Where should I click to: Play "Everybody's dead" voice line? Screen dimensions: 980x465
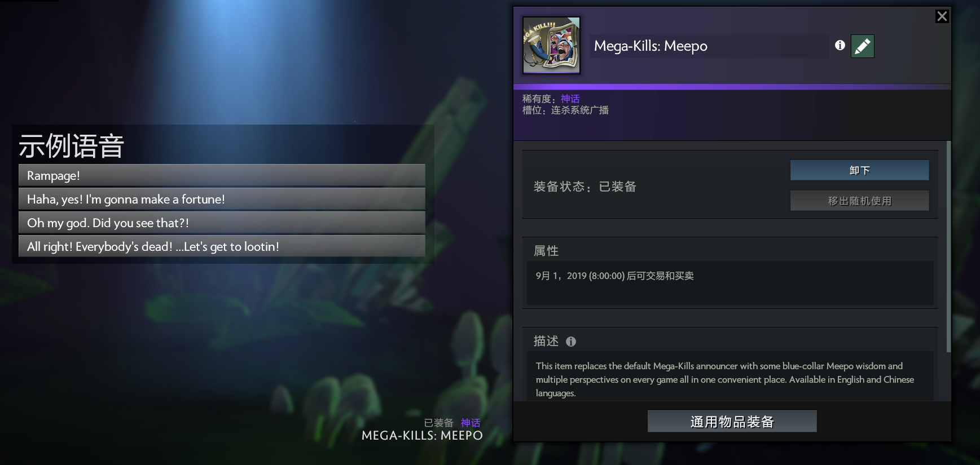point(222,246)
